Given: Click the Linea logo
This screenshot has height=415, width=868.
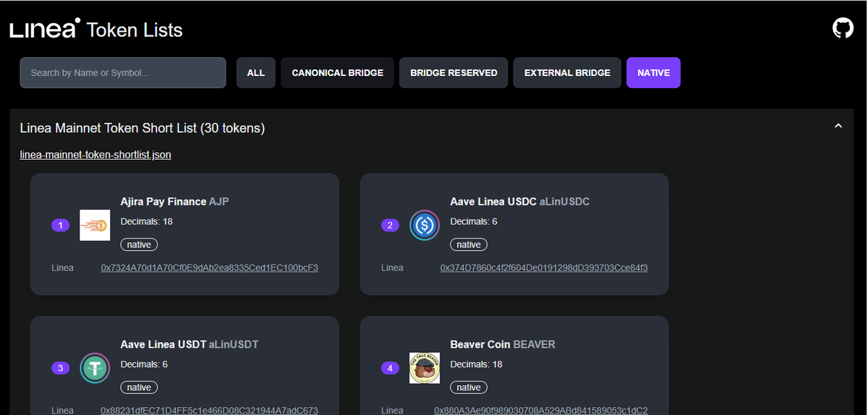Looking at the screenshot, I should pyautogui.click(x=45, y=29).
